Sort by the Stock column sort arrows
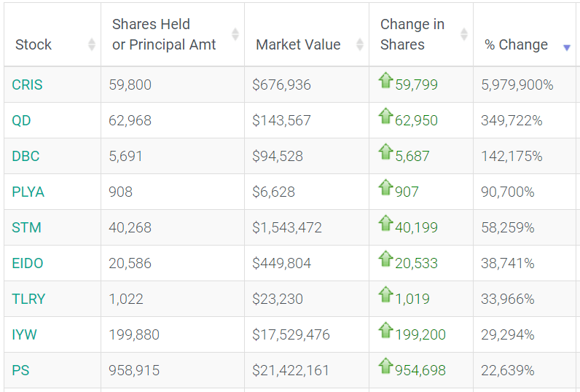Image resolution: width=580 pixels, height=392 pixels. coord(92,44)
